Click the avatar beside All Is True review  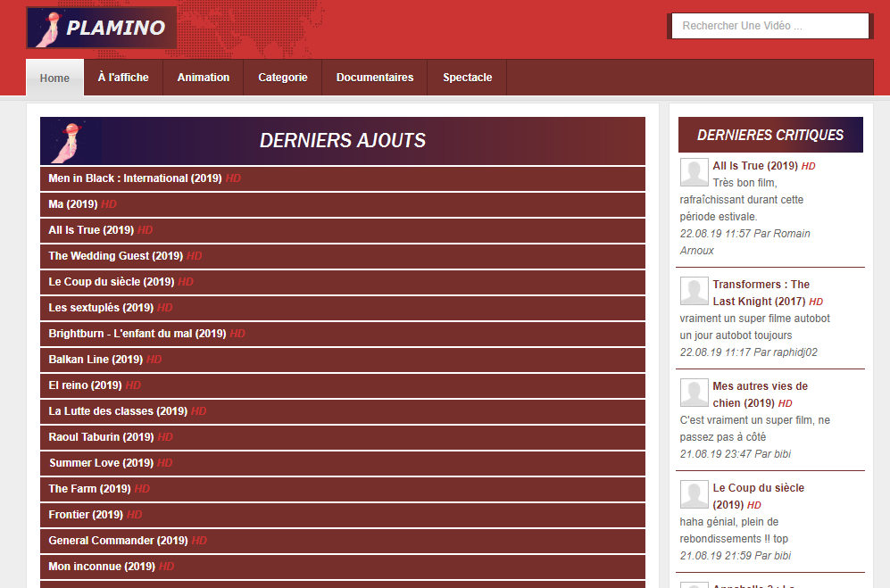695,172
